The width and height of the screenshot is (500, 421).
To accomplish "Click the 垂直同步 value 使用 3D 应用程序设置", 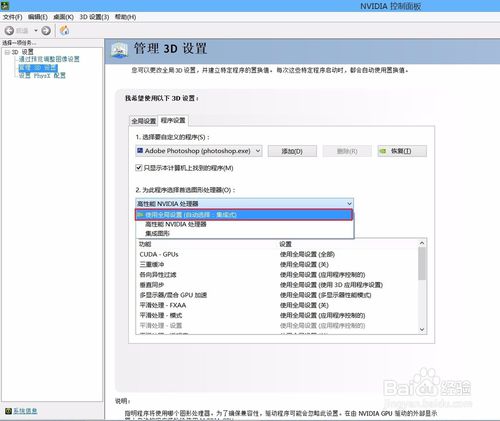I will click(331, 285).
